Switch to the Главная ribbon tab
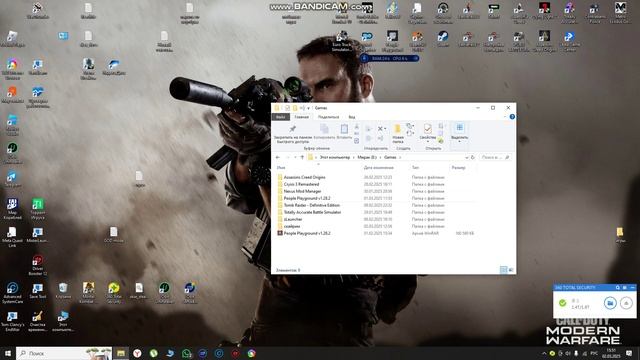 tap(302, 117)
